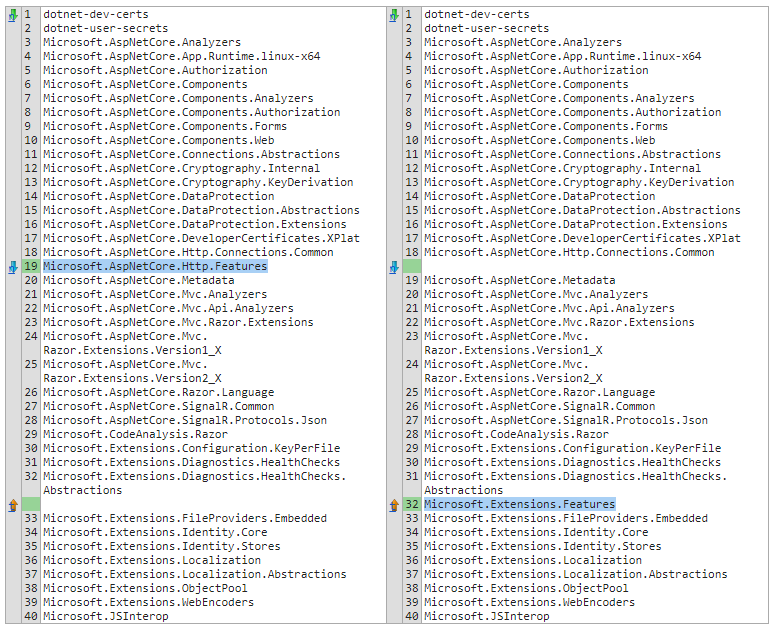Select Microsoft.Extensions.ObjectPool in right pane

pos(526,588)
